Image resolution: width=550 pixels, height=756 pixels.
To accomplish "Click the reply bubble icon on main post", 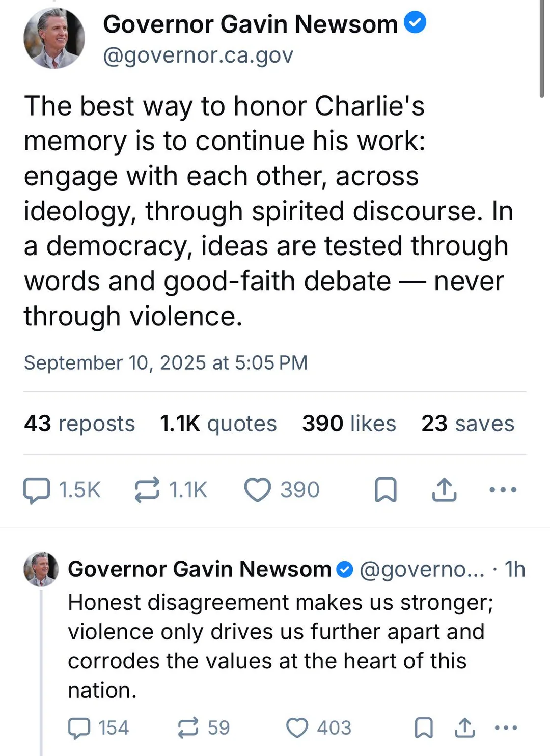I will point(37,490).
